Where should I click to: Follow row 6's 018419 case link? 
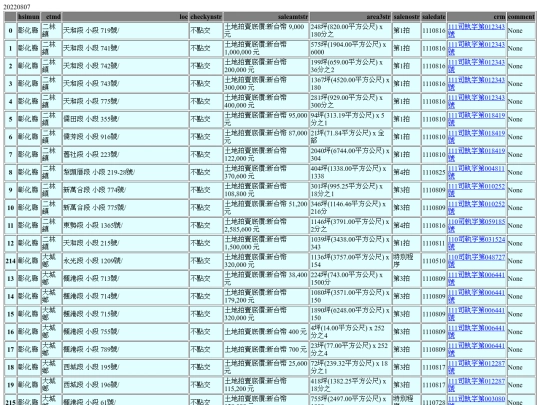tap(476, 137)
